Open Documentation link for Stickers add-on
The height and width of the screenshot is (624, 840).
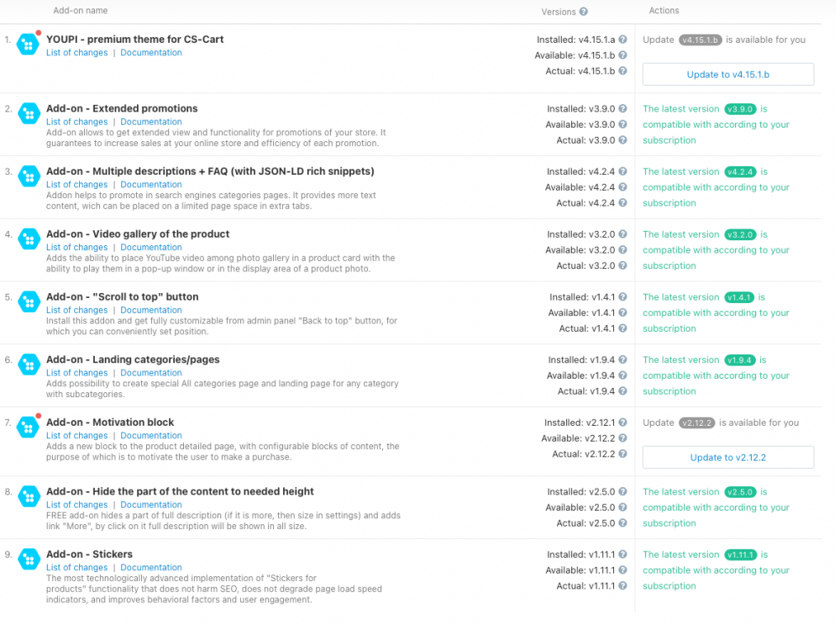[x=151, y=568]
